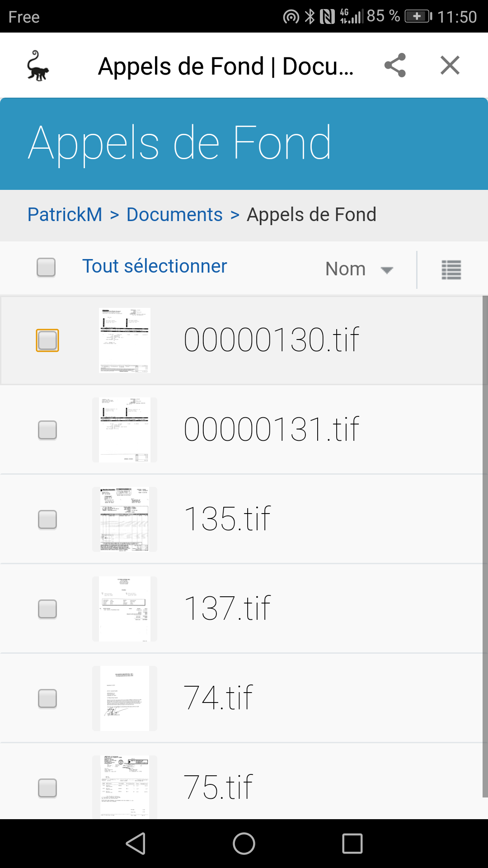Image resolution: width=488 pixels, height=868 pixels.
Task: Switch to list view icon
Action: [451, 270]
